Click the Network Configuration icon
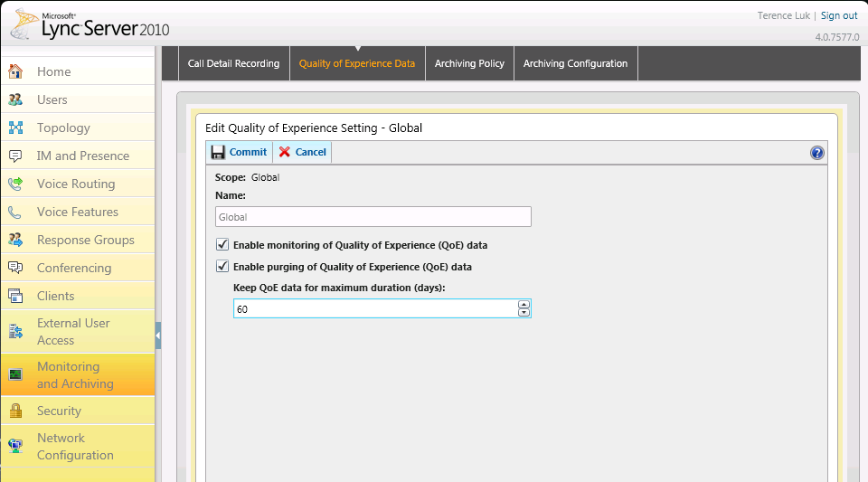Viewport: 868px width, 482px height. 15,446
